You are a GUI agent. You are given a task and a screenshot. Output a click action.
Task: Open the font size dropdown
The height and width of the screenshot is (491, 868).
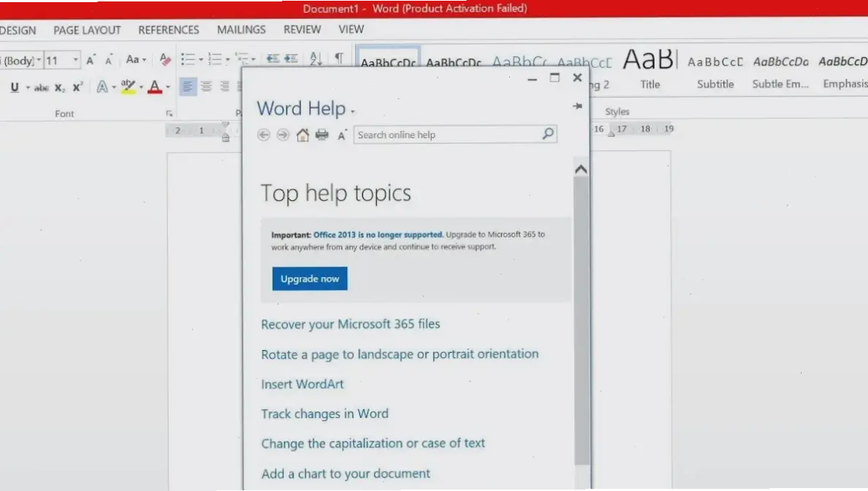(76, 60)
